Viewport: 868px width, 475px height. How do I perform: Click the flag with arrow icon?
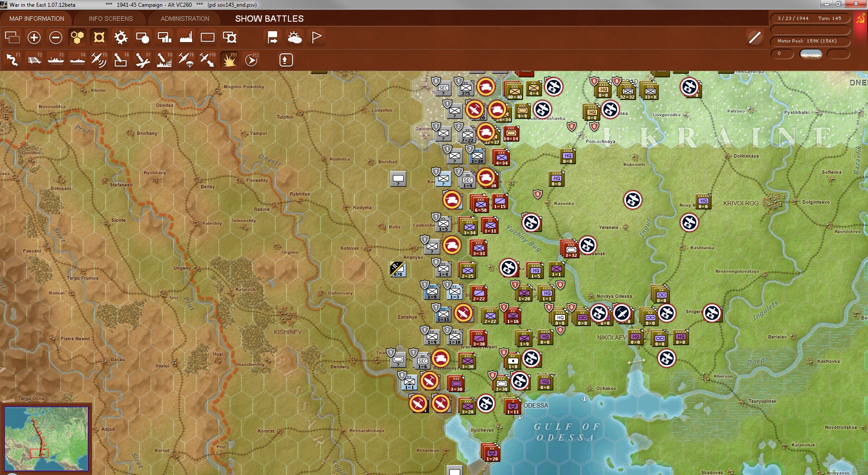(x=273, y=38)
